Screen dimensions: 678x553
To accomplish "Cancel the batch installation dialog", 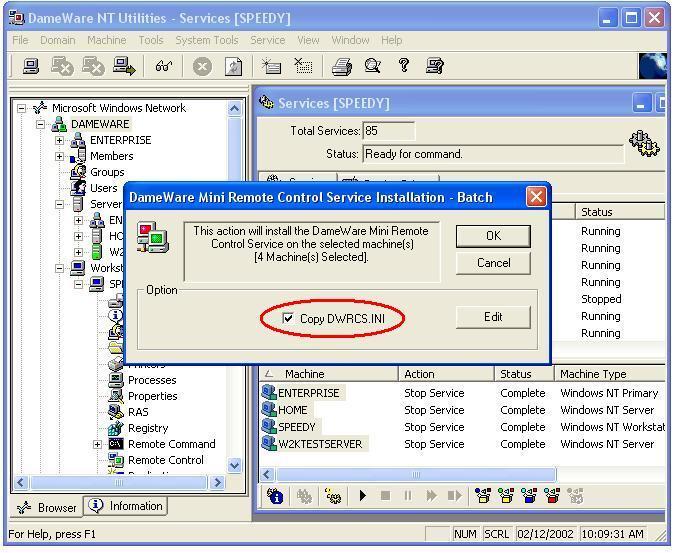I will click(x=493, y=263).
